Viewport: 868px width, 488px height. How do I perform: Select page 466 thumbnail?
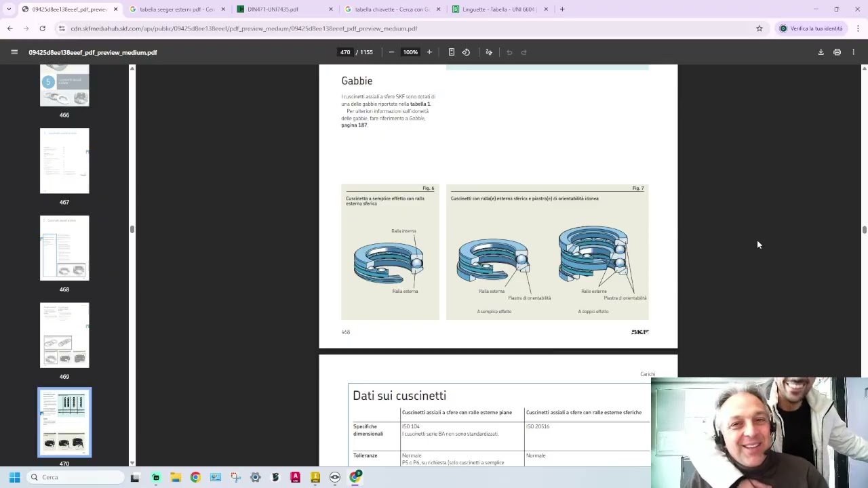coord(64,86)
